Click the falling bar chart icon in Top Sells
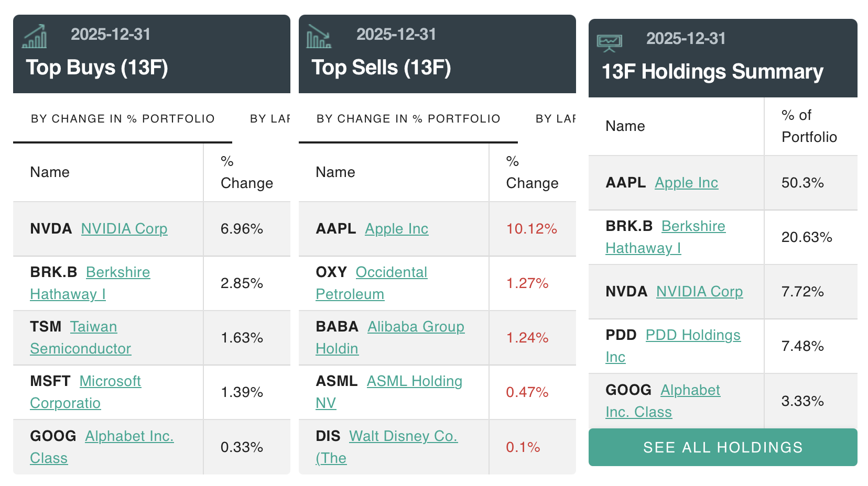The image size is (868, 486). pyautogui.click(x=319, y=37)
